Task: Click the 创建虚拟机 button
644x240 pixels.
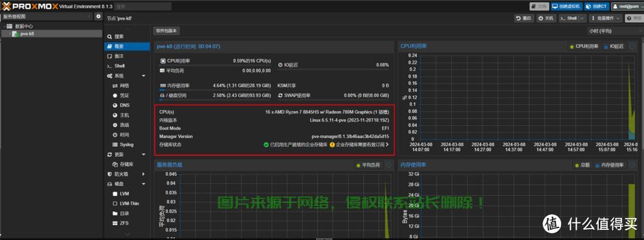Action: pyautogui.click(x=566, y=6)
